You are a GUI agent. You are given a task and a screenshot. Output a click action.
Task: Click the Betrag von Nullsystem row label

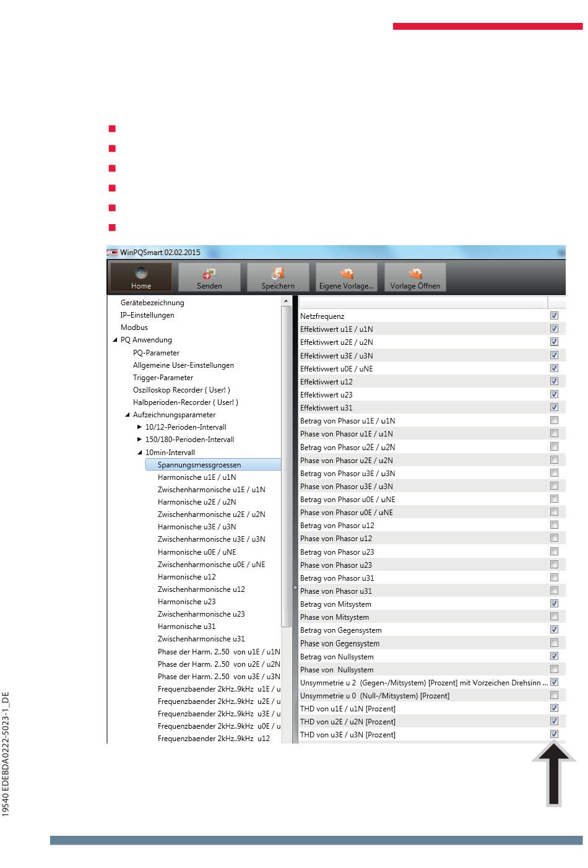(x=337, y=656)
